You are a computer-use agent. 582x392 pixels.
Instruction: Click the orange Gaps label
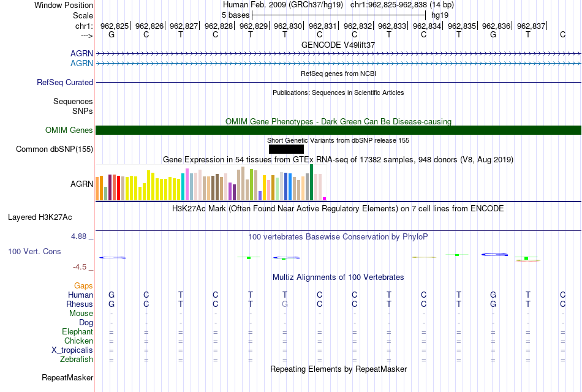pyautogui.click(x=83, y=286)
